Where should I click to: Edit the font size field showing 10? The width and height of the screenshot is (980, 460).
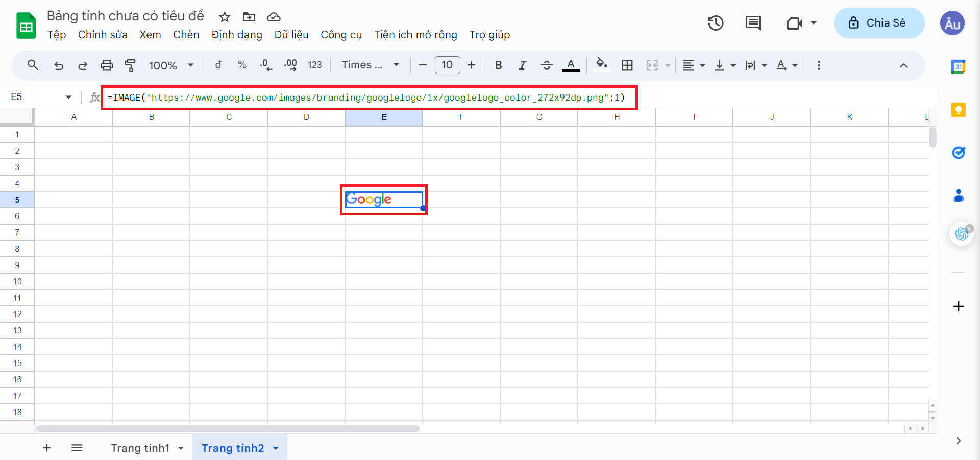coord(447,65)
